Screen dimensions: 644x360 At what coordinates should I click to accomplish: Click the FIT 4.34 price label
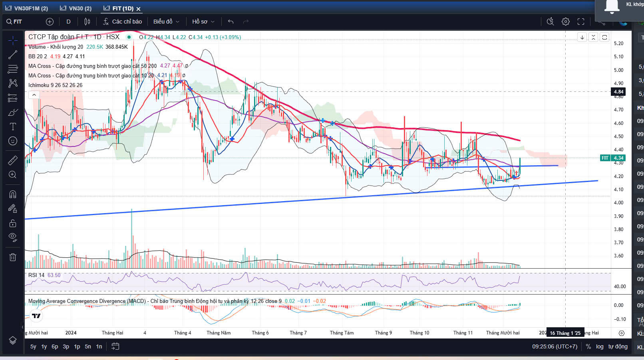[x=613, y=158]
